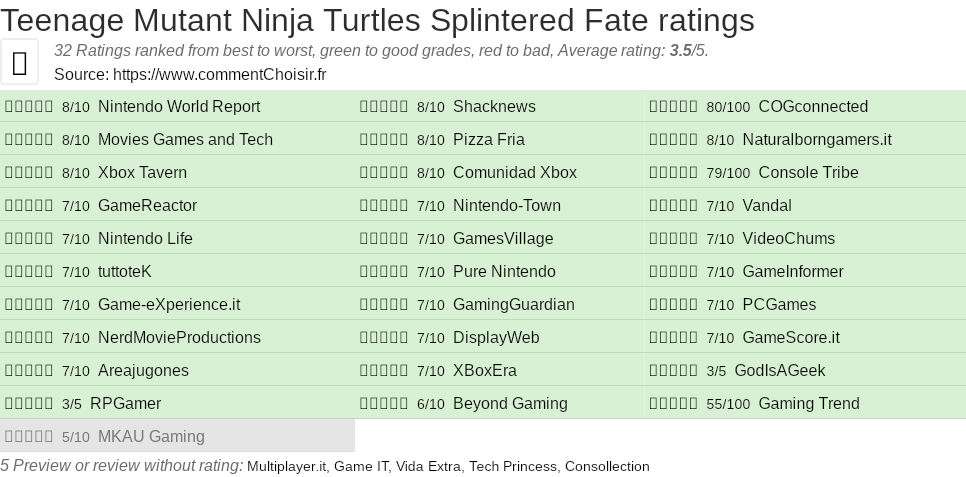The image size is (966, 477).
Task: Visit the GodIsAGeek review
Action: click(x=780, y=371)
